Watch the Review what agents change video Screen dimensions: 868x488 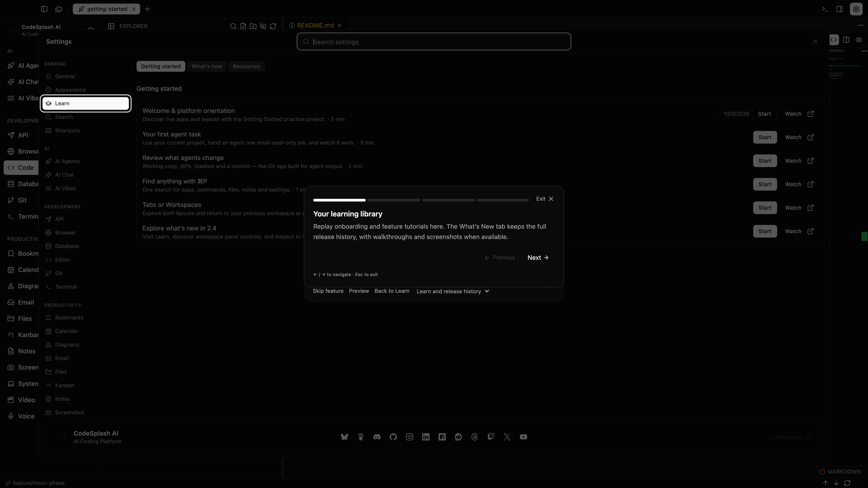(799, 161)
